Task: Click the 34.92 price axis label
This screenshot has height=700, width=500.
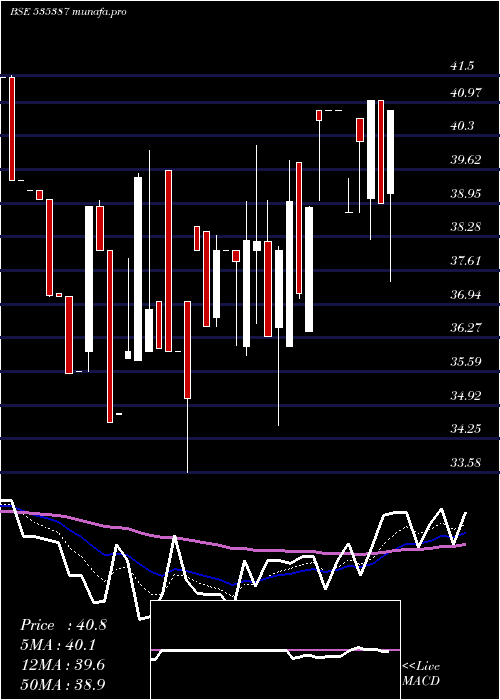Action: (x=466, y=395)
